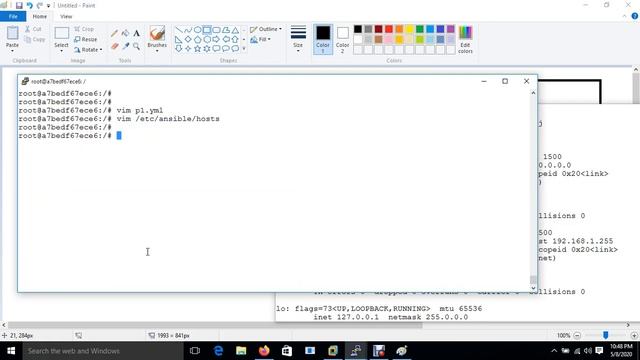640x360 pixels.
Task: Click the Cut button
Action: (33, 29)
